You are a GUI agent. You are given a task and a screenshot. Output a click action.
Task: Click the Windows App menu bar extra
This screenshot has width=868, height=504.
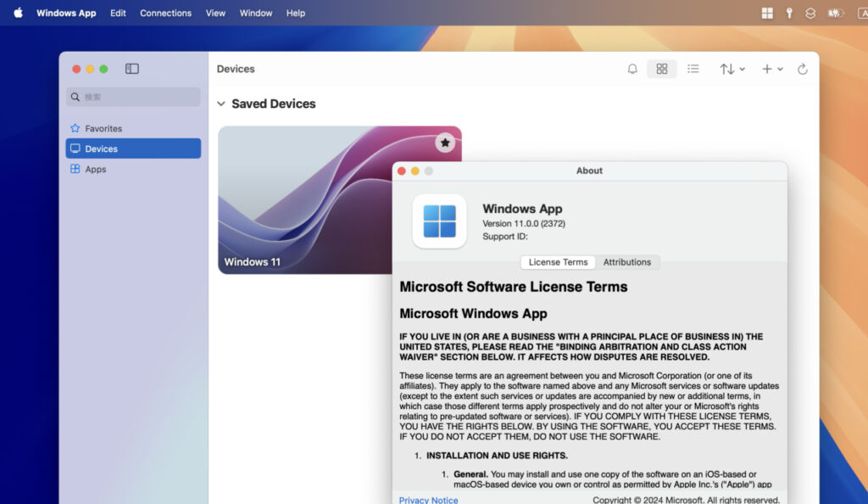[x=767, y=13]
